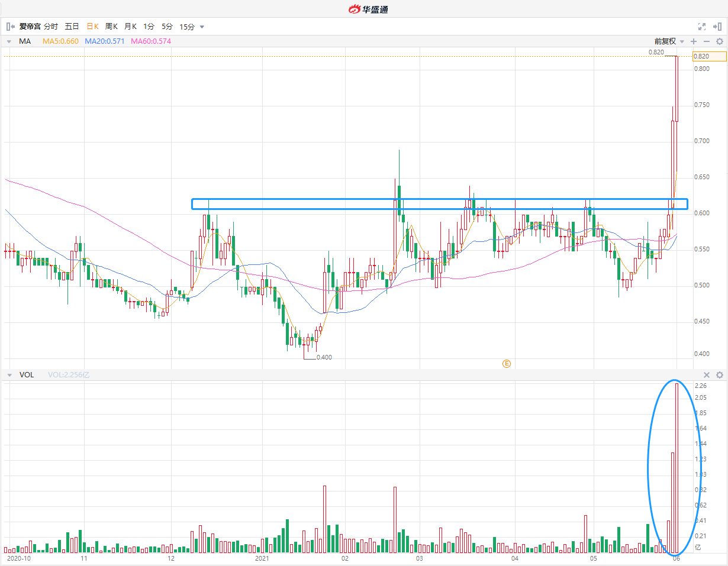
Task: Zoom in the K-line chart with plus
Action: [694, 41]
